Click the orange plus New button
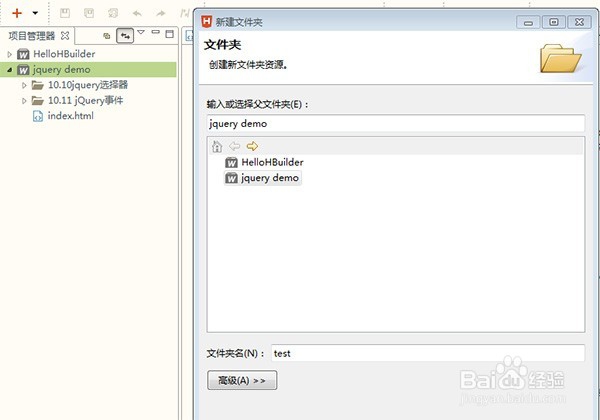The image size is (600, 420). [x=17, y=13]
